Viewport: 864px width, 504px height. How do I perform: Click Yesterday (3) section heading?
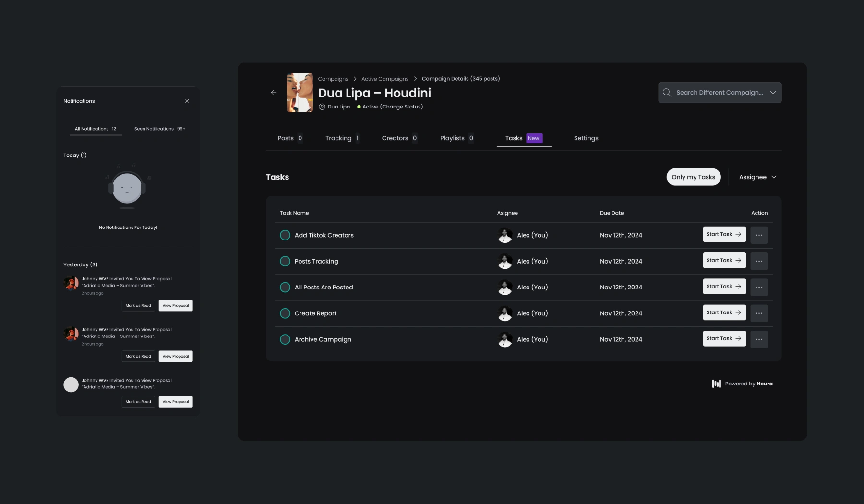coord(80,264)
